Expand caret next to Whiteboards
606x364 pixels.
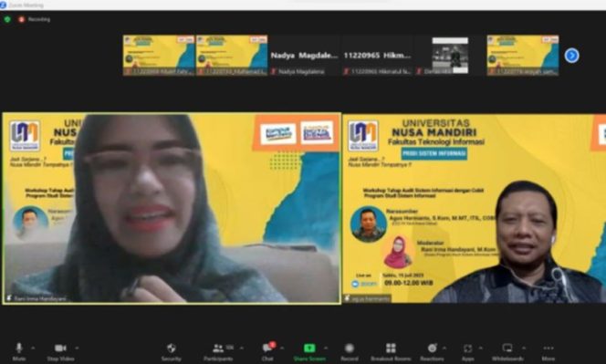point(524,348)
